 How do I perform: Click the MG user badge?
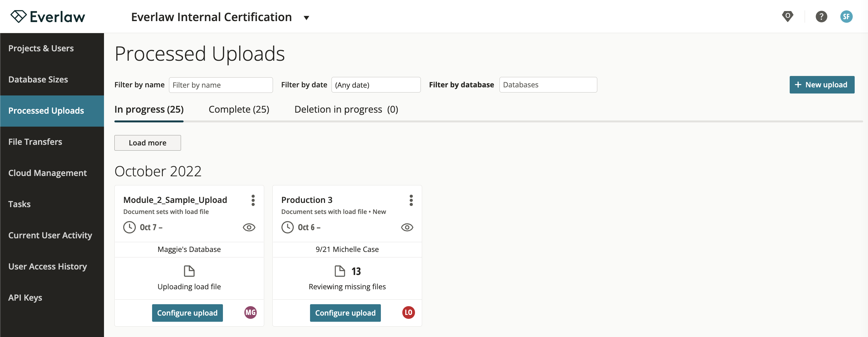pos(250,312)
